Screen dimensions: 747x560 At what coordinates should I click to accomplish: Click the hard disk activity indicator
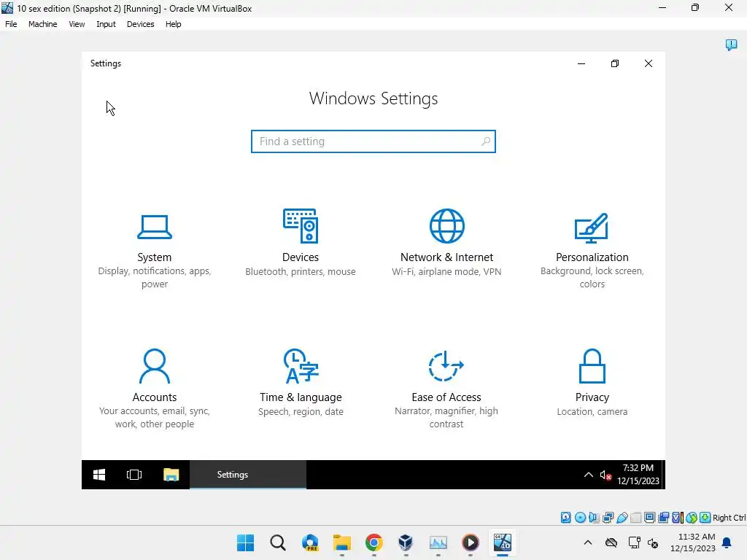click(565, 518)
